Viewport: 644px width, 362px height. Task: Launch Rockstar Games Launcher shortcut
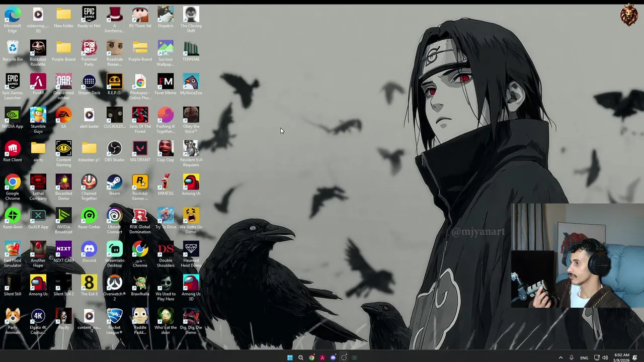click(140, 187)
